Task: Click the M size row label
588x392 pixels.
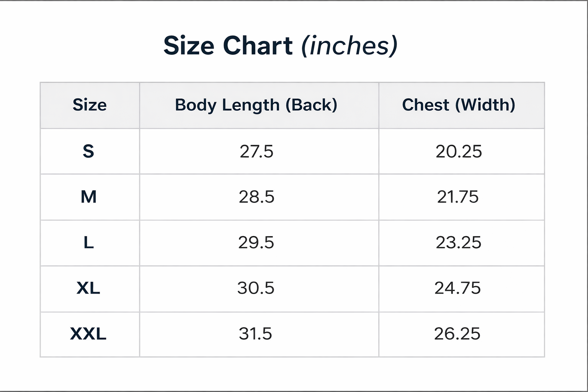Action: pyautogui.click(x=88, y=197)
